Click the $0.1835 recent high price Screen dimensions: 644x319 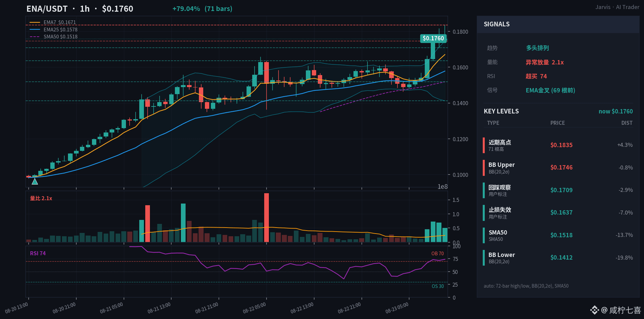(561, 145)
